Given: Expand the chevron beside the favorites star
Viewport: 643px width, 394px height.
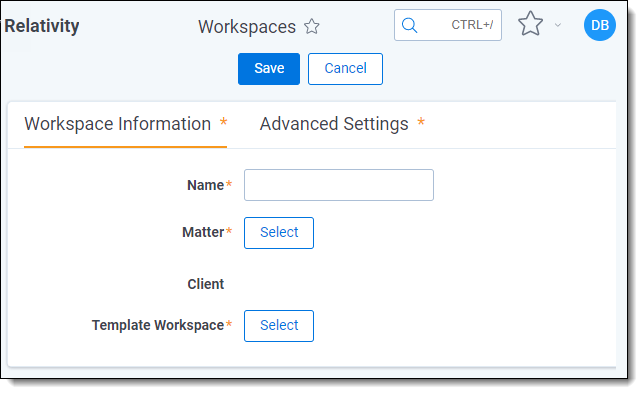Looking at the screenshot, I should point(558,25).
